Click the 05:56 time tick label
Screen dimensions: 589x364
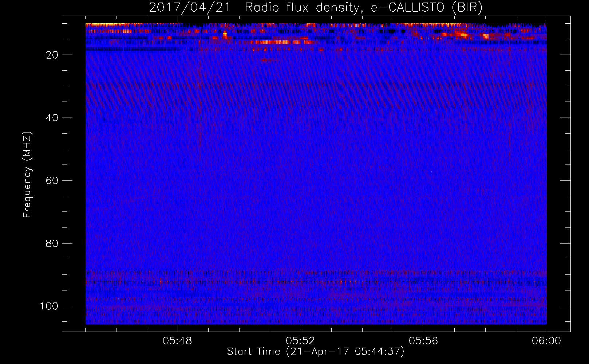pyautogui.click(x=423, y=341)
